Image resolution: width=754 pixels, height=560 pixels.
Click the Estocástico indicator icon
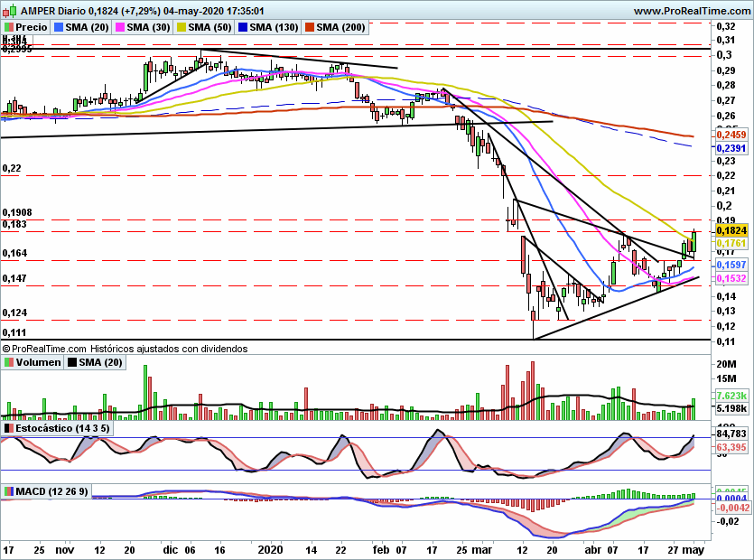click(x=9, y=428)
